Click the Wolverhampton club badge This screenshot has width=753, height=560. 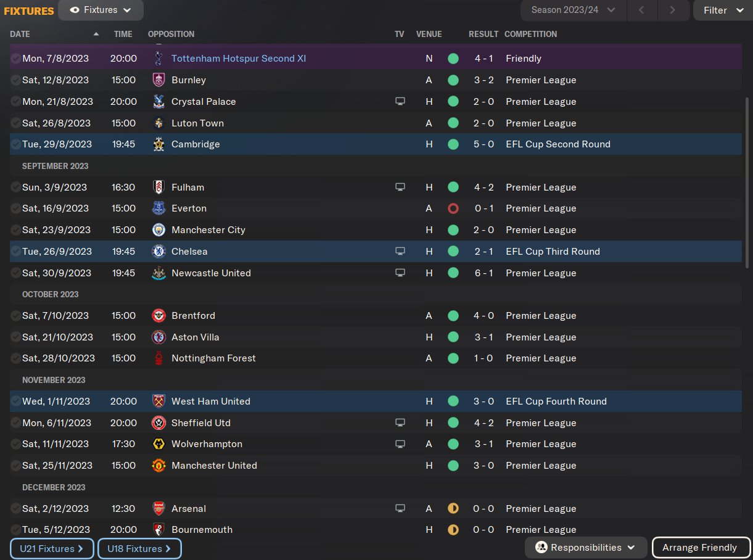(x=158, y=444)
